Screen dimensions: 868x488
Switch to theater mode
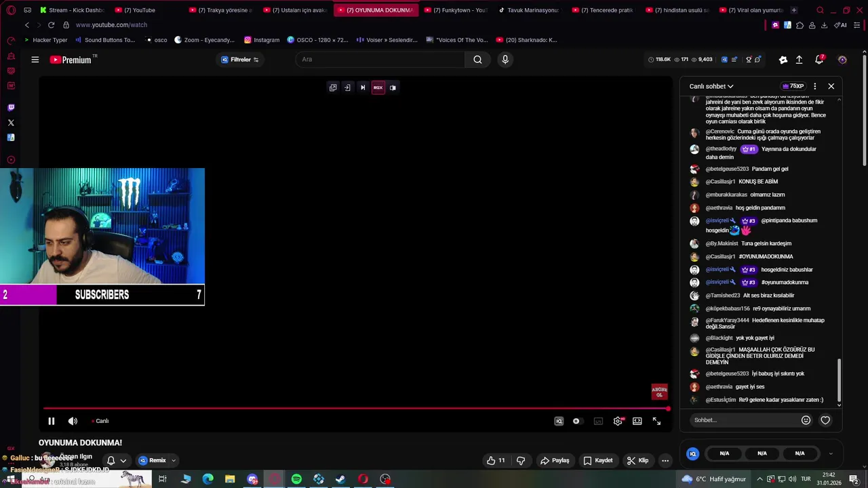(x=637, y=421)
